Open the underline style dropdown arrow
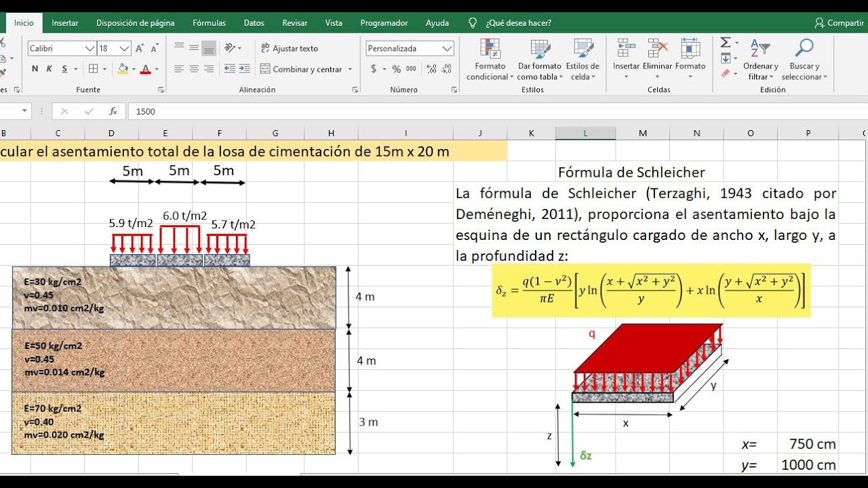The image size is (868, 488). point(75,69)
